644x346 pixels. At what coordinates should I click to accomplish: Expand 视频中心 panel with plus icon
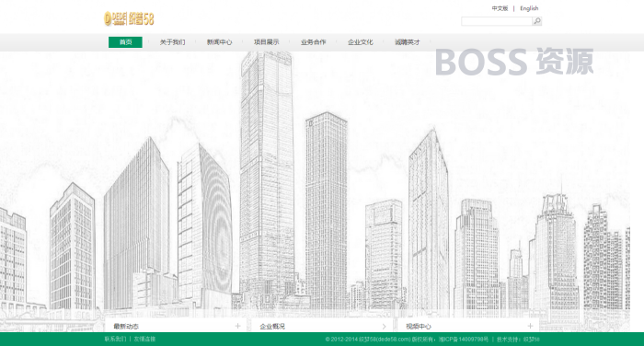click(530, 326)
